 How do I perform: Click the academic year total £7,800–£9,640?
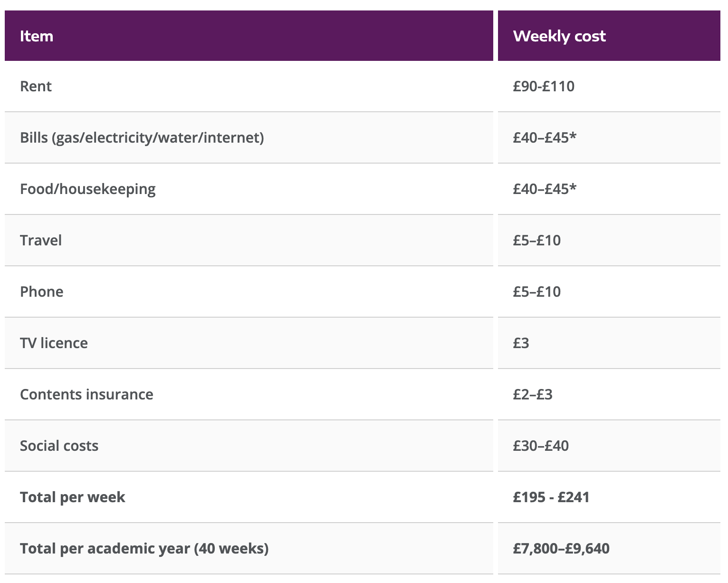point(561,548)
